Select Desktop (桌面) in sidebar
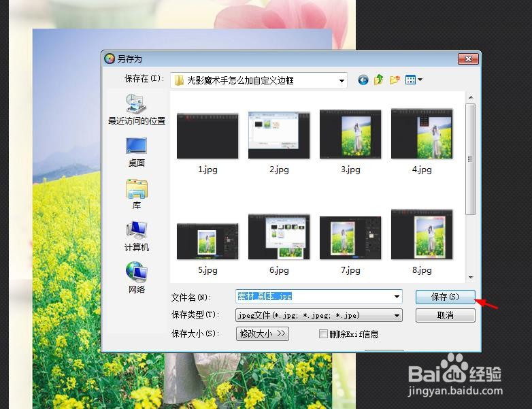 136,152
